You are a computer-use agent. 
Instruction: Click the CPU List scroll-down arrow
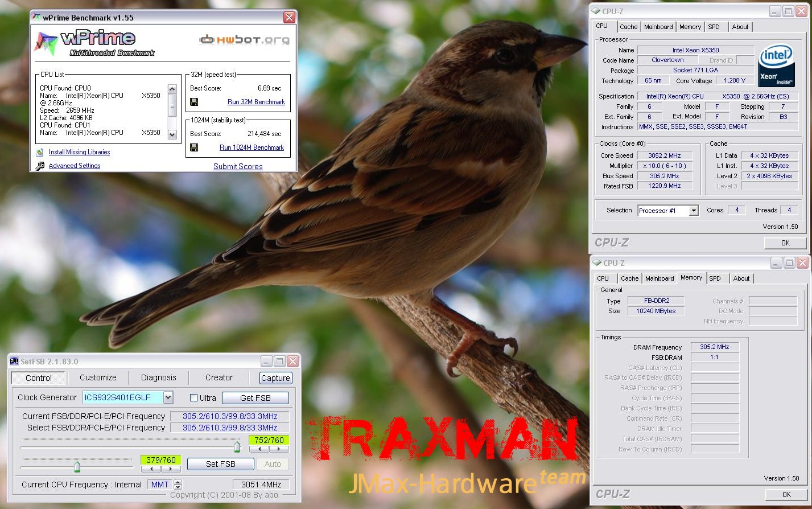click(x=172, y=134)
